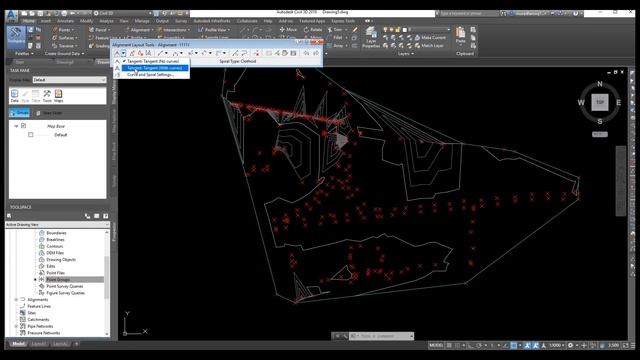Open the Profile View dropdown in ribbon
Screen dimensions: 640x360
click(x=214, y=30)
